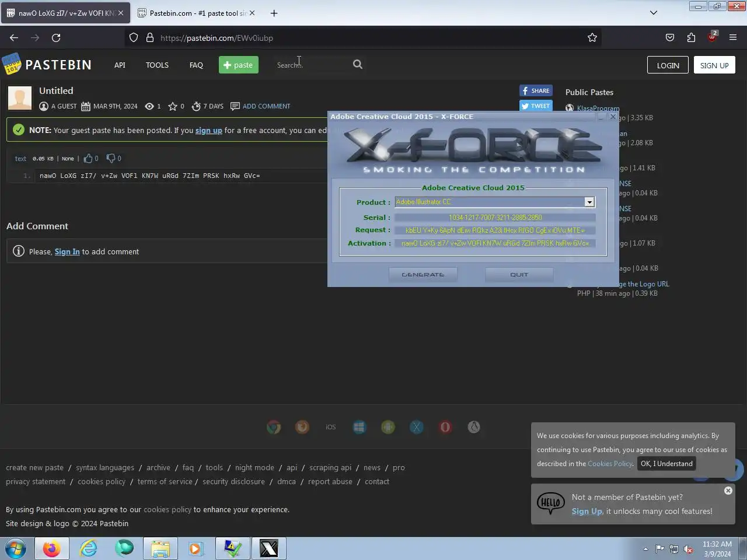
Task: Open Internet Explorer from the taskbar
Action: 88,549
